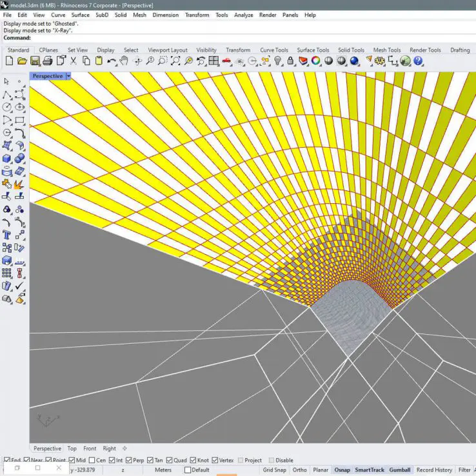Click the Open file folder icon
This screenshot has height=476, width=476.
(22, 61)
